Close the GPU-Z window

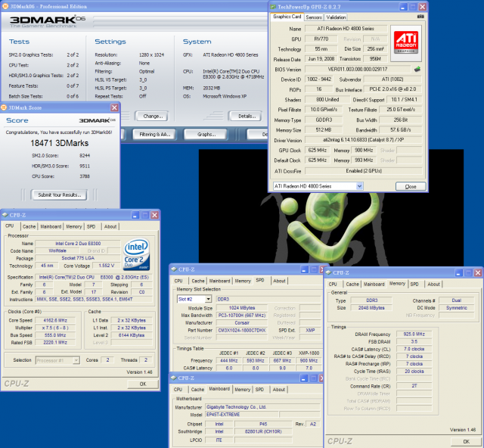coord(423,7)
